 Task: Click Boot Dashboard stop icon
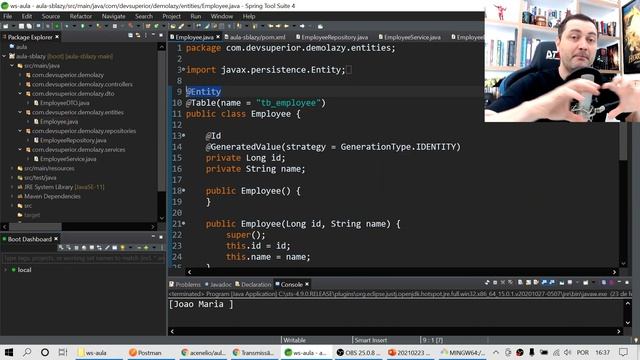pos(76,247)
